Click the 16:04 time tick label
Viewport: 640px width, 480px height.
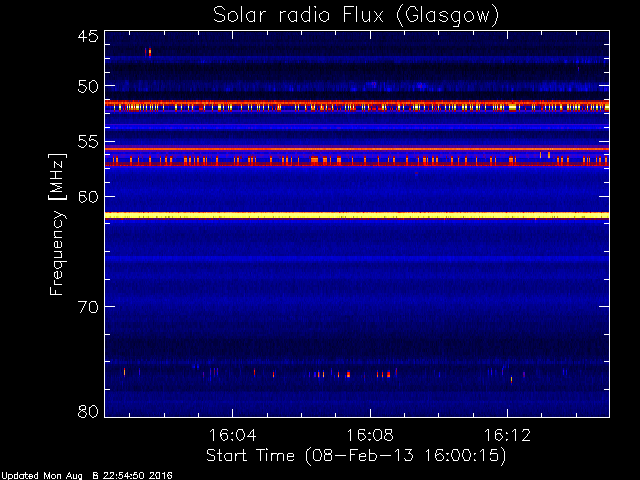pyautogui.click(x=233, y=435)
